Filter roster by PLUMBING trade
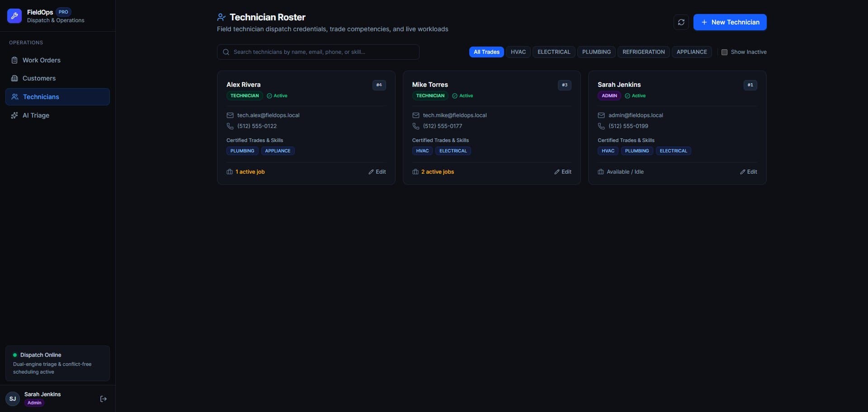Image resolution: width=868 pixels, height=412 pixels. (x=596, y=52)
